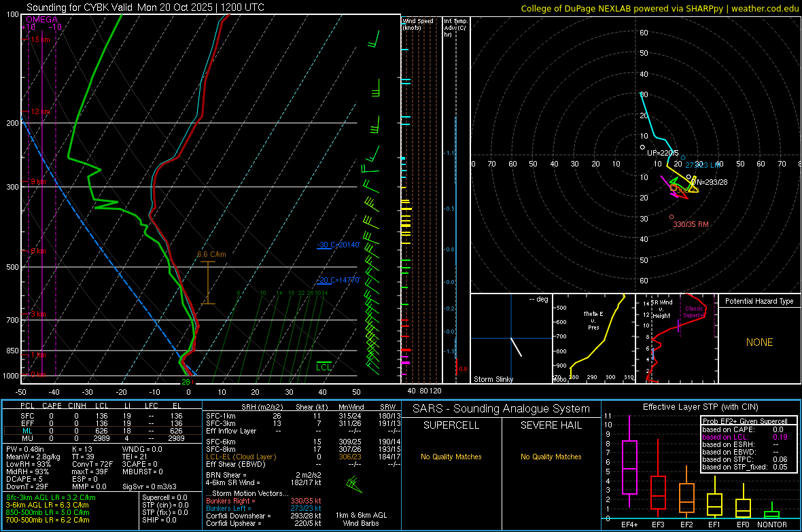This screenshot has height=532, width=802.
Task: Click the NONE hazard type text
Action: pos(759,342)
